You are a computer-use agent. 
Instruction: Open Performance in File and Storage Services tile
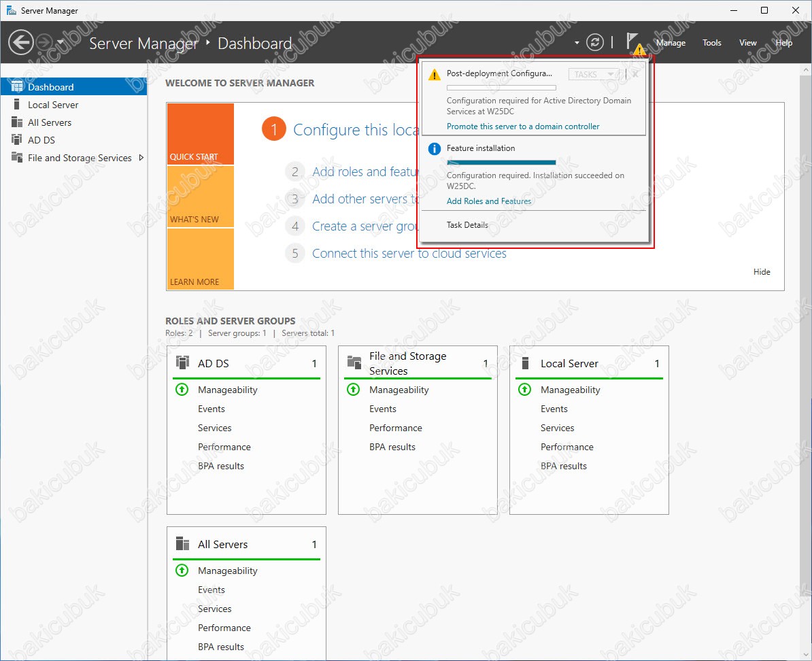click(396, 428)
